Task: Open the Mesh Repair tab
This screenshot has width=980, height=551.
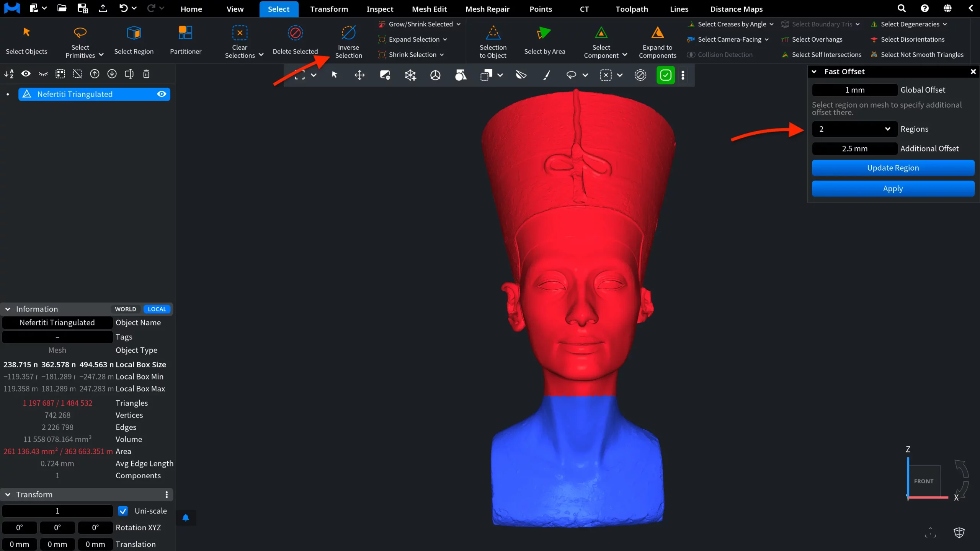Action: point(487,9)
